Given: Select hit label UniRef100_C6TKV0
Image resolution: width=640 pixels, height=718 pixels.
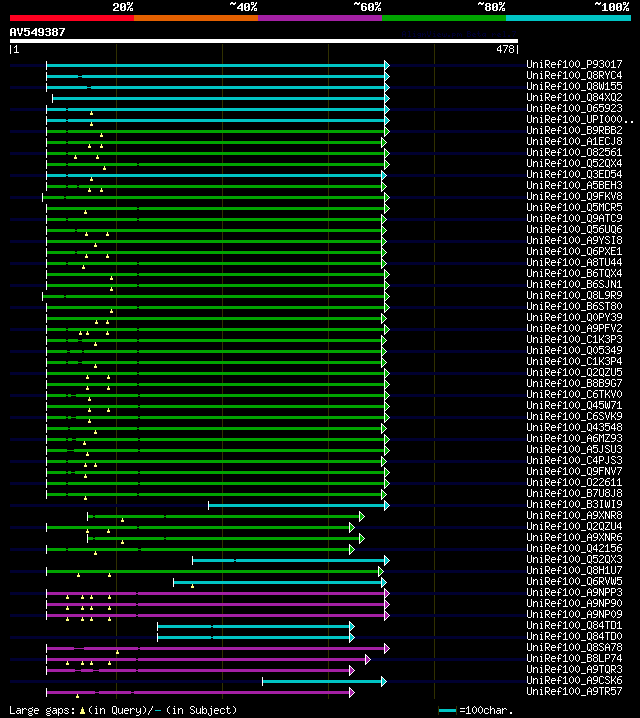Looking at the screenshot, I should pos(574,394).
